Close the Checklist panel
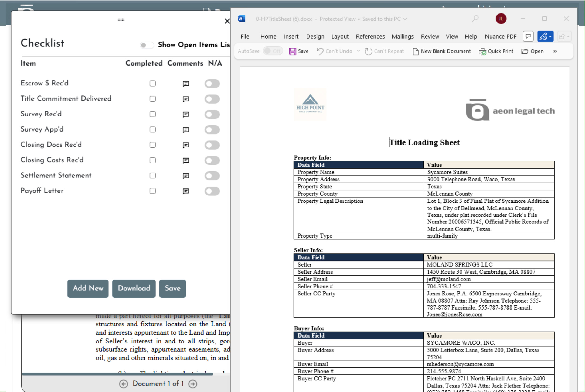585x392 pixels. coord(227,21)
